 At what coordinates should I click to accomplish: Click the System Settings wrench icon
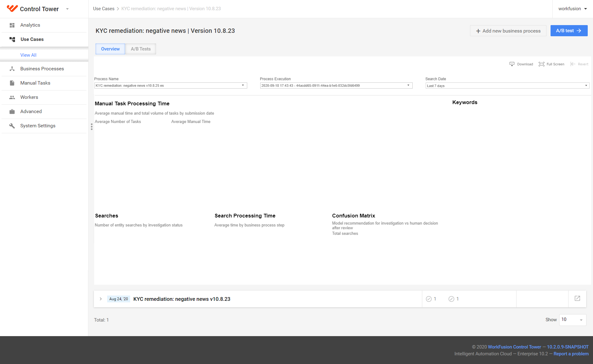point(12,126)
